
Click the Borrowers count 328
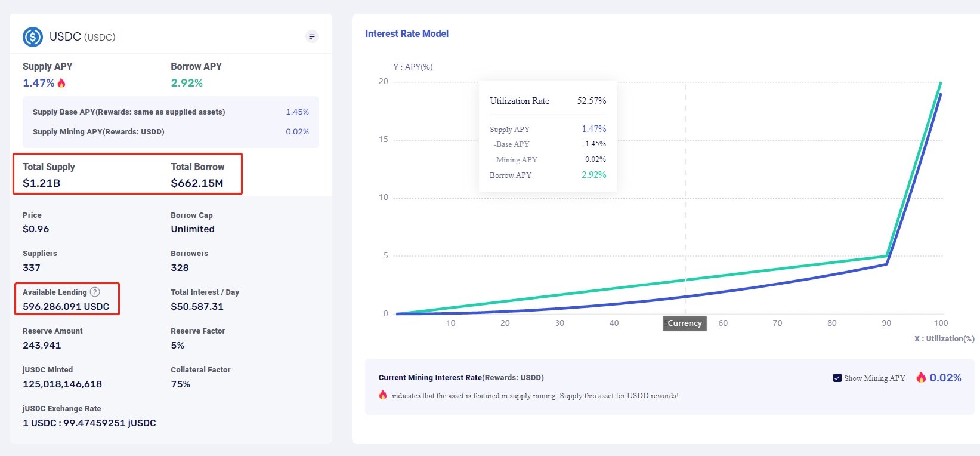coord(180,268)
